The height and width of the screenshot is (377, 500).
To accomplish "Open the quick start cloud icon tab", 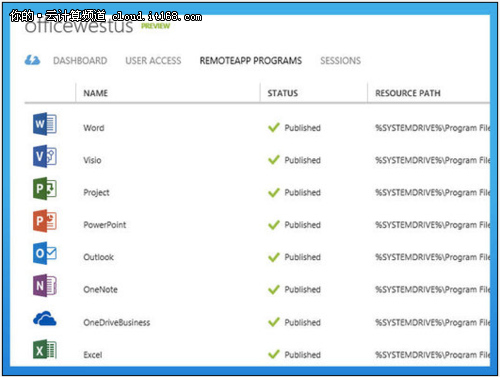I will click(32, 60).
